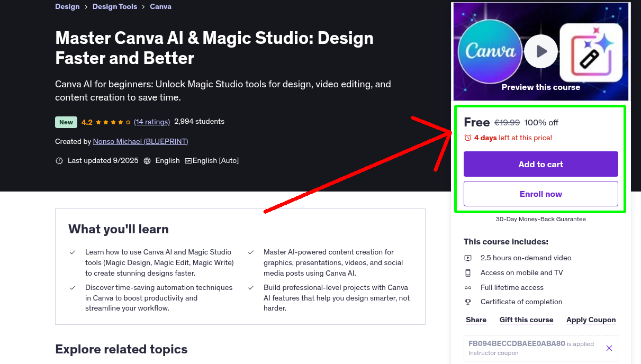Viewport: 641px width, 364px height.
Task: Click Certificate of completion text
Action: tap(521, 302)
